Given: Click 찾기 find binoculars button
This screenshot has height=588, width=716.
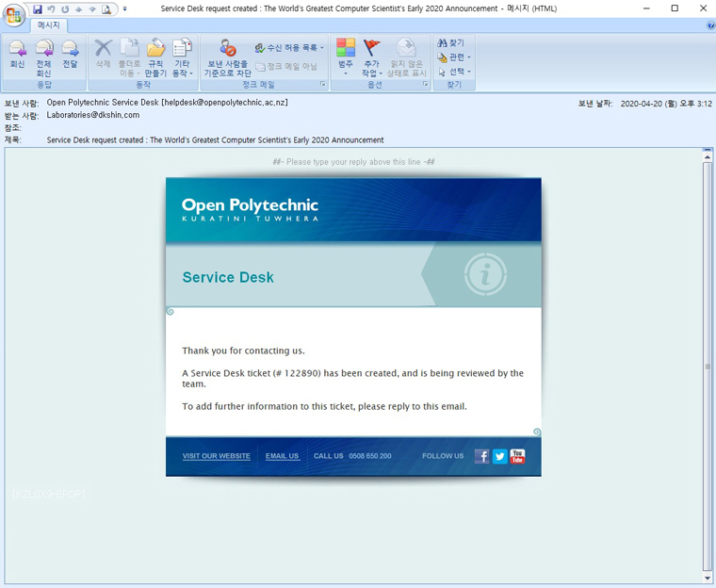Looking at the screenshot, I should pyautogui.click(x=450, y=43).
